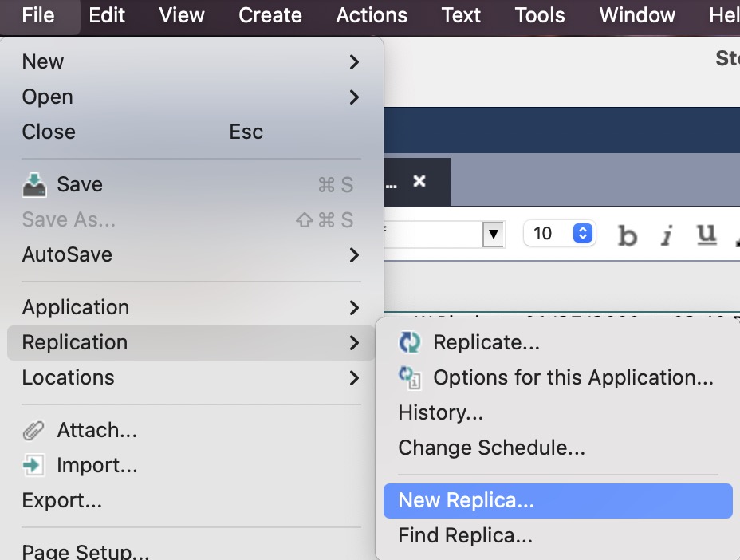The height and width of the screenshot is (560, 740).
Task: Open the Tools menu
Action: pyautogui.click(x=539, y=14)
